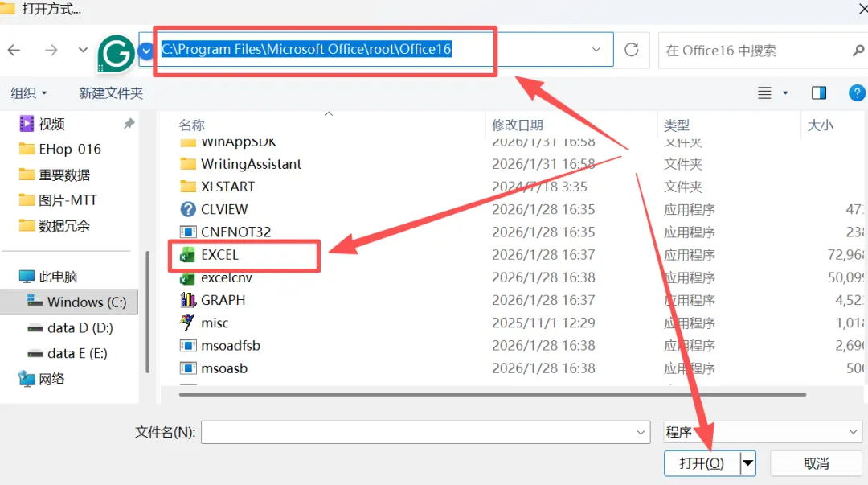Go forward with the right arrow

[x=51, y=51]
